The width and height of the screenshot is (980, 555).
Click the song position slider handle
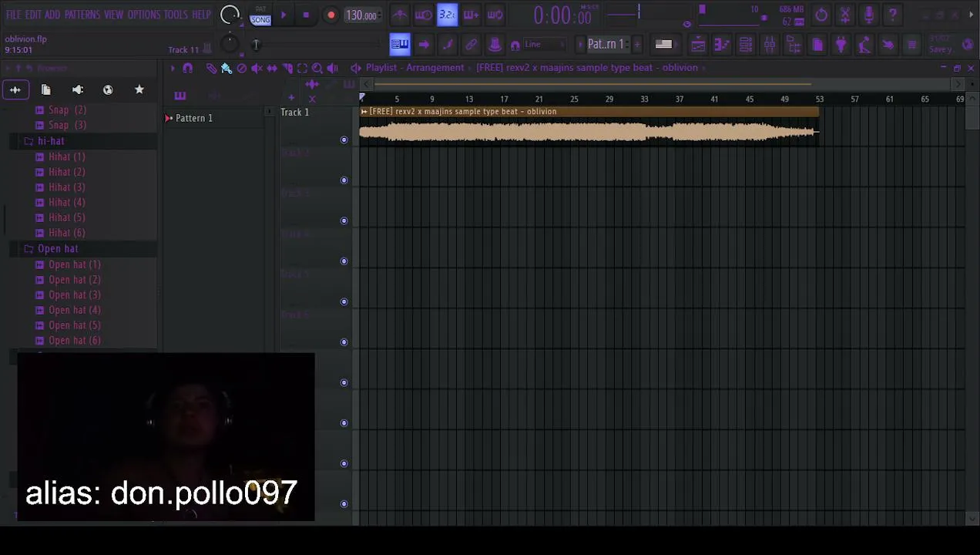pos(256,44)
